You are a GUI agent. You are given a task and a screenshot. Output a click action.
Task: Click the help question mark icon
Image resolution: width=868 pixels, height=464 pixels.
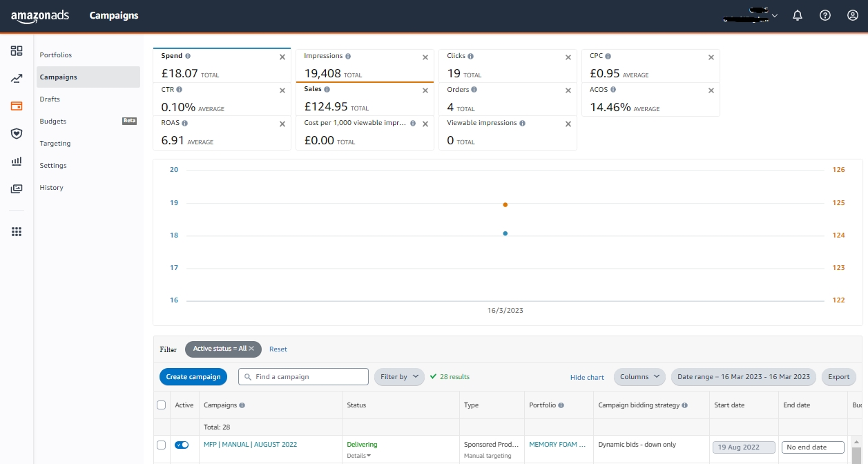pyautogui.click(x=825, y=15)
